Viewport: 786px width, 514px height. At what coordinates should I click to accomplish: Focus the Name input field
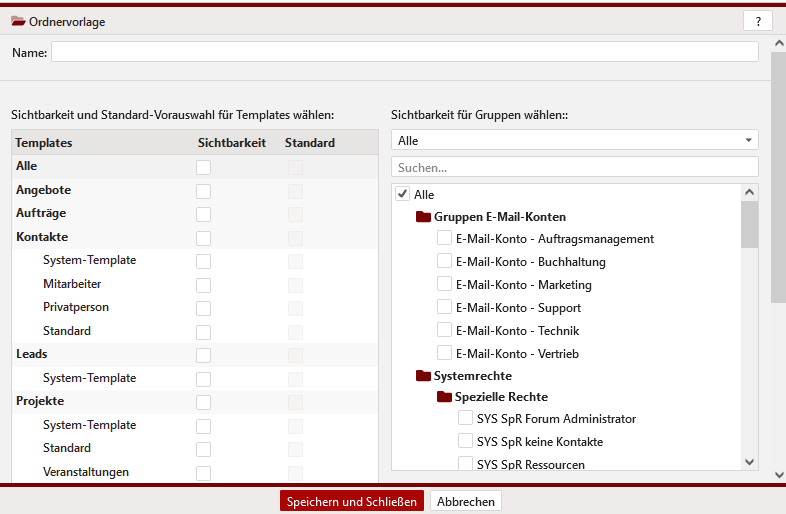404,52
